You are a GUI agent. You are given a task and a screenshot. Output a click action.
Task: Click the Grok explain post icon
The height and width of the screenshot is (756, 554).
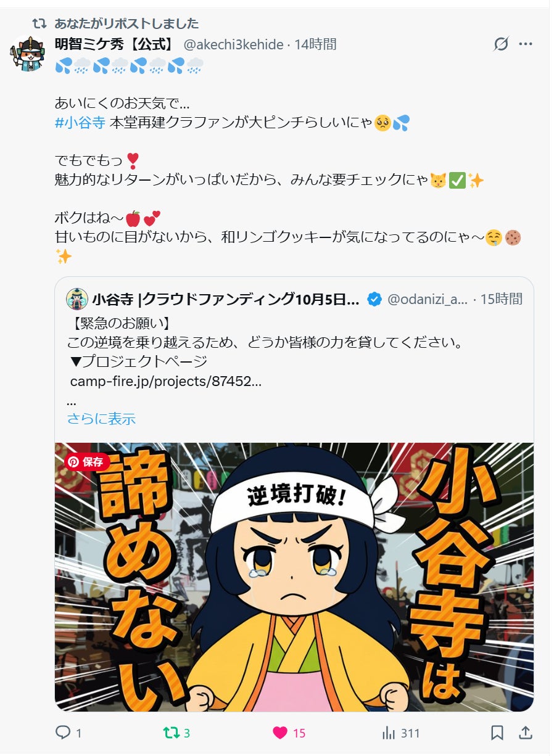coord(502,44)
